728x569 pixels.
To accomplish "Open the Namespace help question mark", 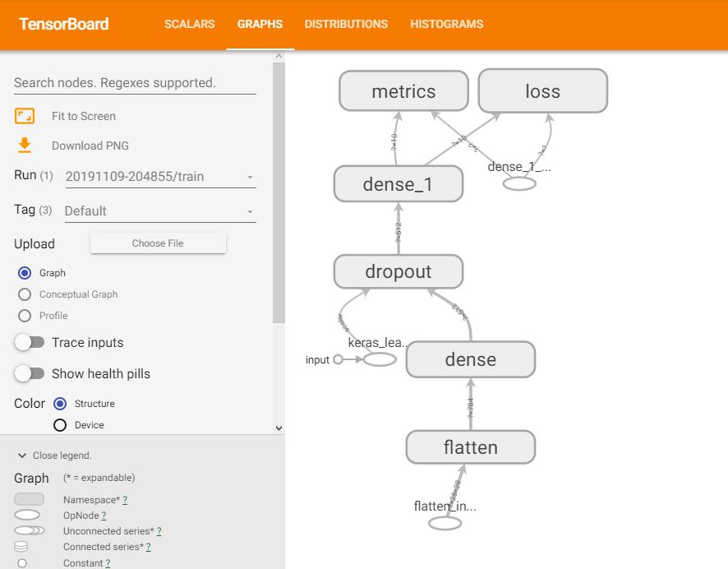I will click(125, 500).
